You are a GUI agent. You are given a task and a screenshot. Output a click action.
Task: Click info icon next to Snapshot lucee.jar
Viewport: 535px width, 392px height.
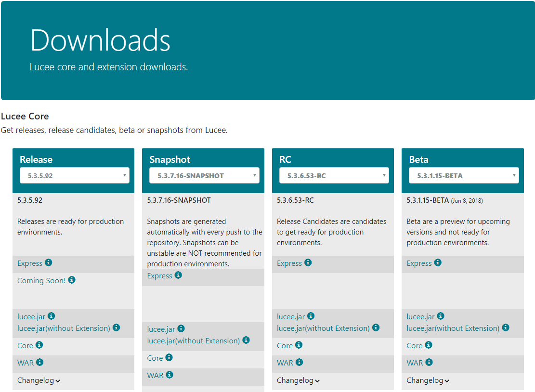(181, 328)
